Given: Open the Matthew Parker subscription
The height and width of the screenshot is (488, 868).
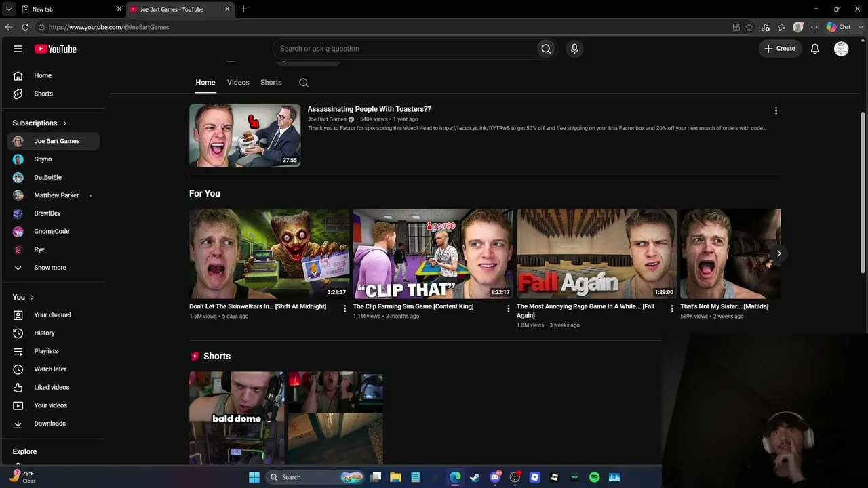Looking at the screenshot, I should (53, 195).
